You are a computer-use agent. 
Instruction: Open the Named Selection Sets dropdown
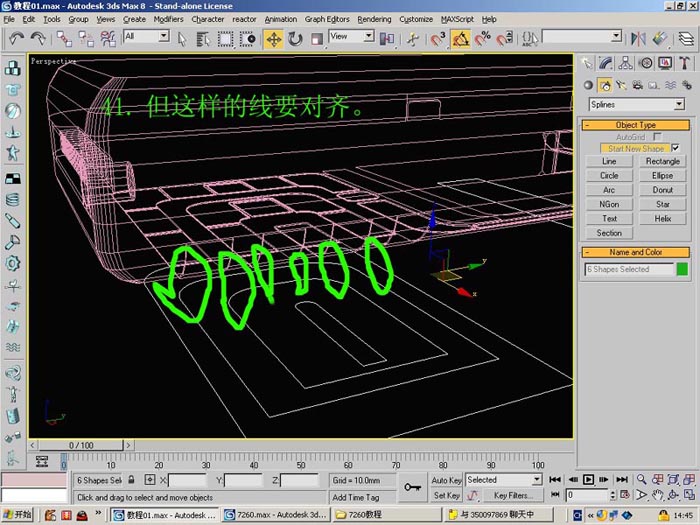(x=582, y=37)
